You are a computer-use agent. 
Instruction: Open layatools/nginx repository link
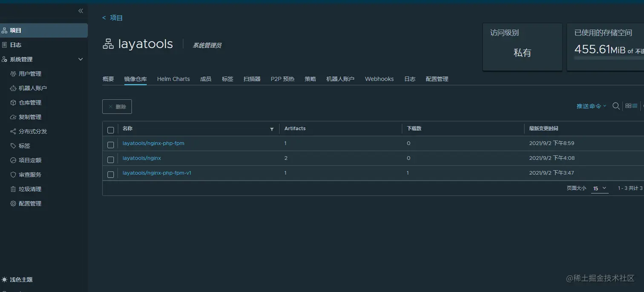click(142, 158)
